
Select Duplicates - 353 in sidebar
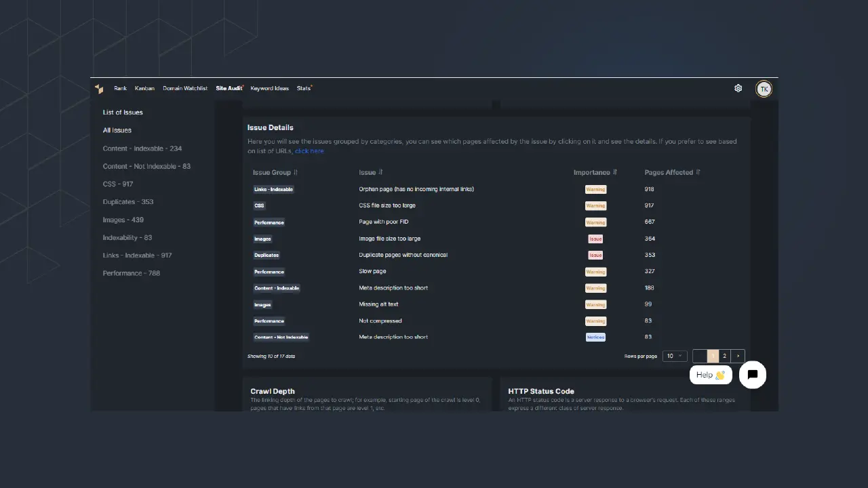click(x=128, y=202)
